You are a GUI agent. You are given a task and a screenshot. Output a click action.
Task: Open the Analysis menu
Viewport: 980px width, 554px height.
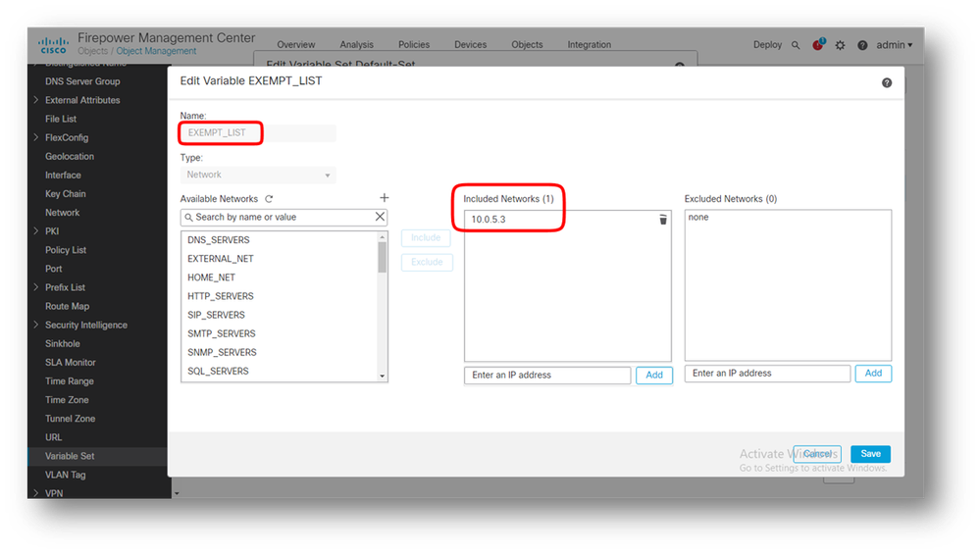tap(356, 45)
